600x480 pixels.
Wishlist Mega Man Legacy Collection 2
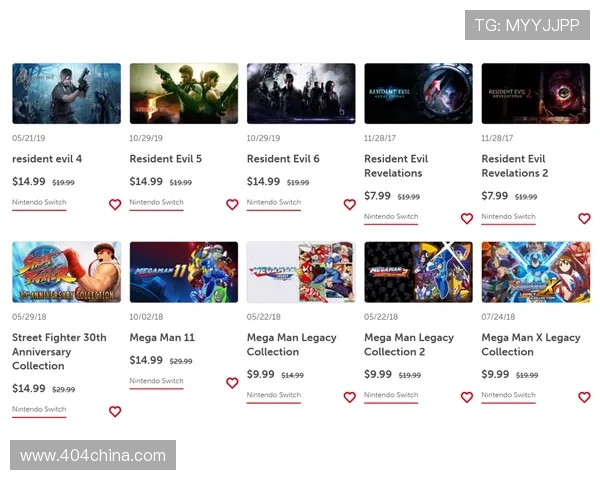coord(467,397)
